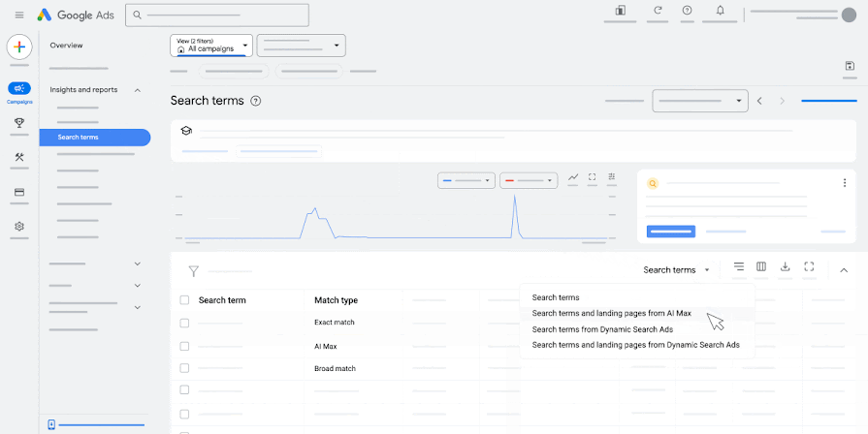Screen dimensions: 868x434
Task: Click the Exact match cell
Action: pyautogui.click(x=335, y=323)
